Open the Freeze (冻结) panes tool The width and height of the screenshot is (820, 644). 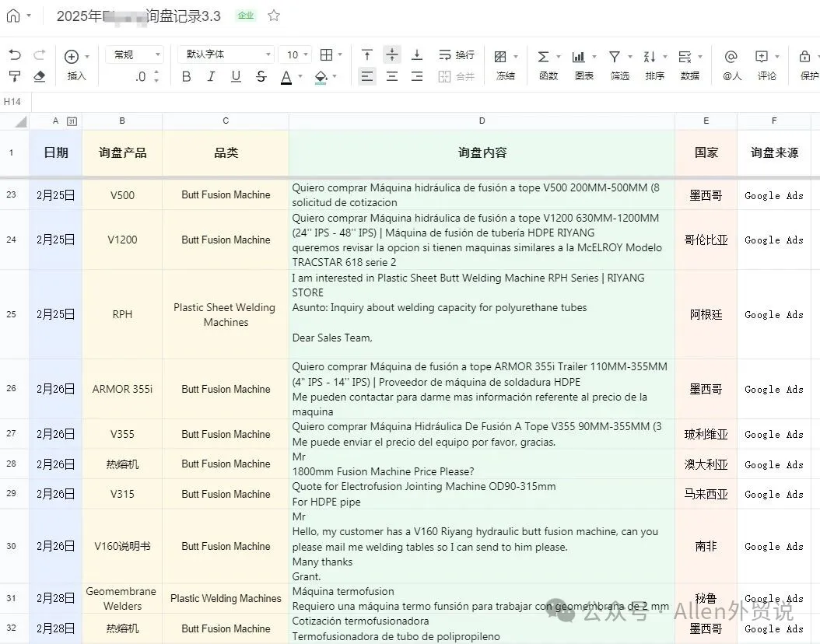tap(505, 65)
